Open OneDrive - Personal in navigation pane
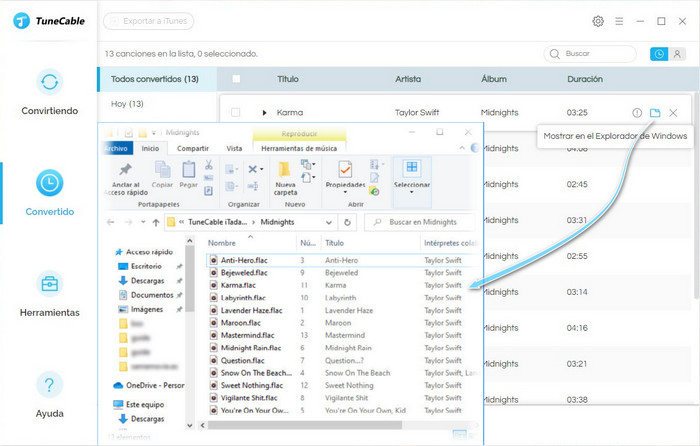The image size is (700, 446). 155,385
